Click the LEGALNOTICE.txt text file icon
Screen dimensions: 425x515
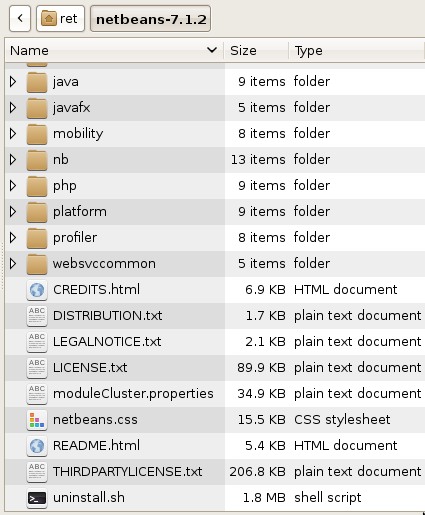37,342
